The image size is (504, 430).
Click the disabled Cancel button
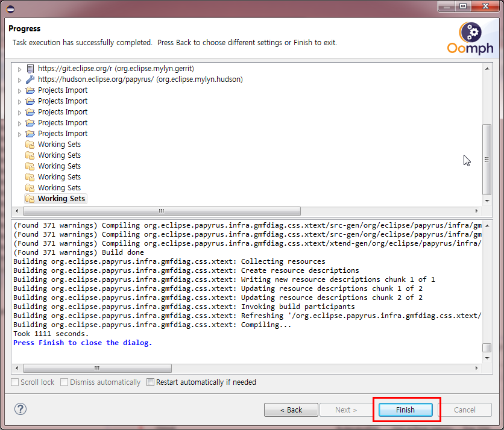[464, 410]
